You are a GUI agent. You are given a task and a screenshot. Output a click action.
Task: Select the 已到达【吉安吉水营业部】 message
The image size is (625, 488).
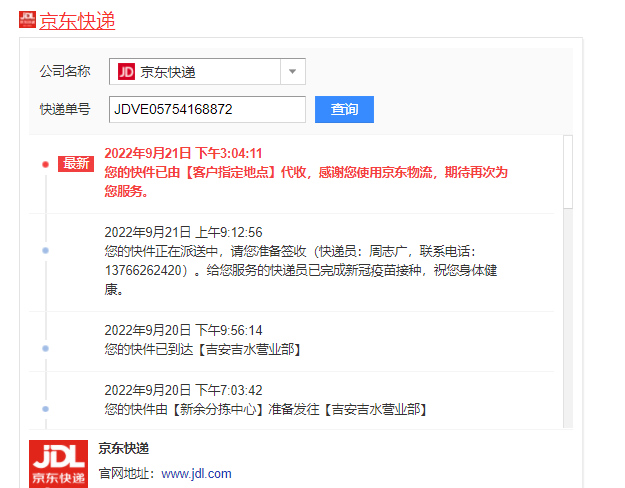tap(203, 350)
